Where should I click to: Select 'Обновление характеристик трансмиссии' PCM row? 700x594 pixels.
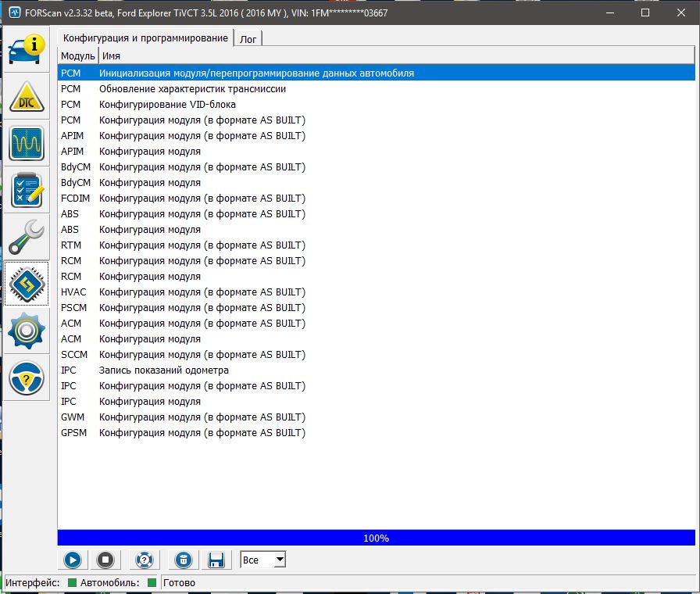[x=192, y=89]
